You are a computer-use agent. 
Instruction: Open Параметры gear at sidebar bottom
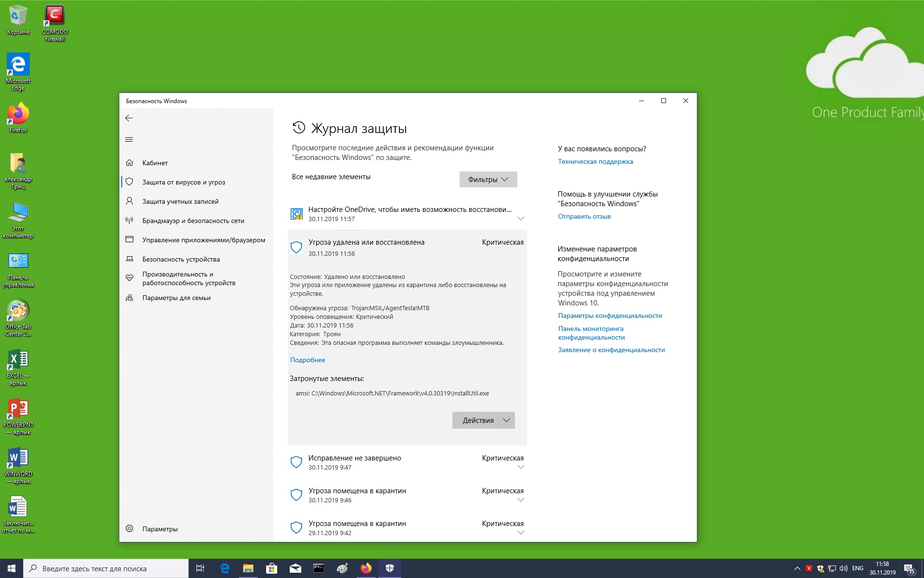[x=160, y=529]
